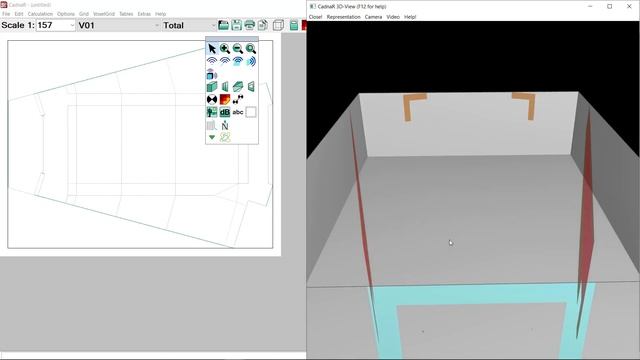Screen dimensions: 640x360
Task: Click the zoom in magnifier tool
Action: click(x=225, y=49)
